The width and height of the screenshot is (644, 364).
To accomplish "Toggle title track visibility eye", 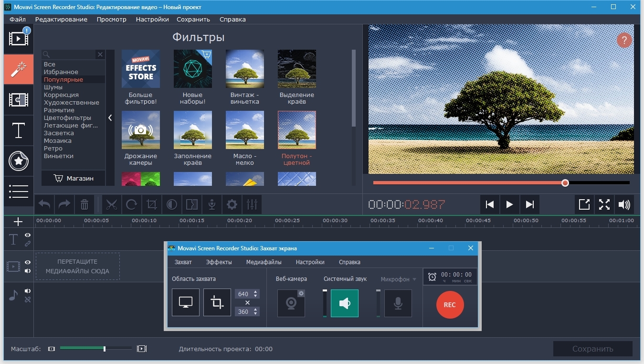I will pos(28,235).
